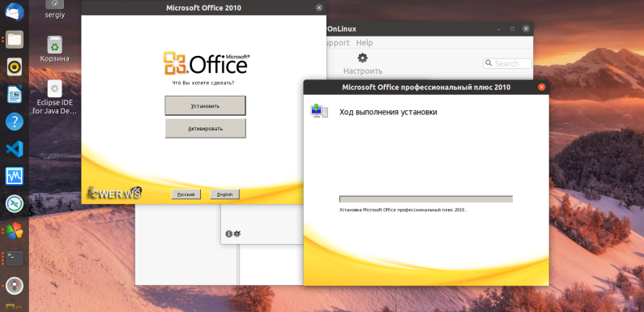644x312 pixels.
Task: Click the 'Что Вы хотите сделать?' text
Action: pyautogui.click(x=203, y=83)
